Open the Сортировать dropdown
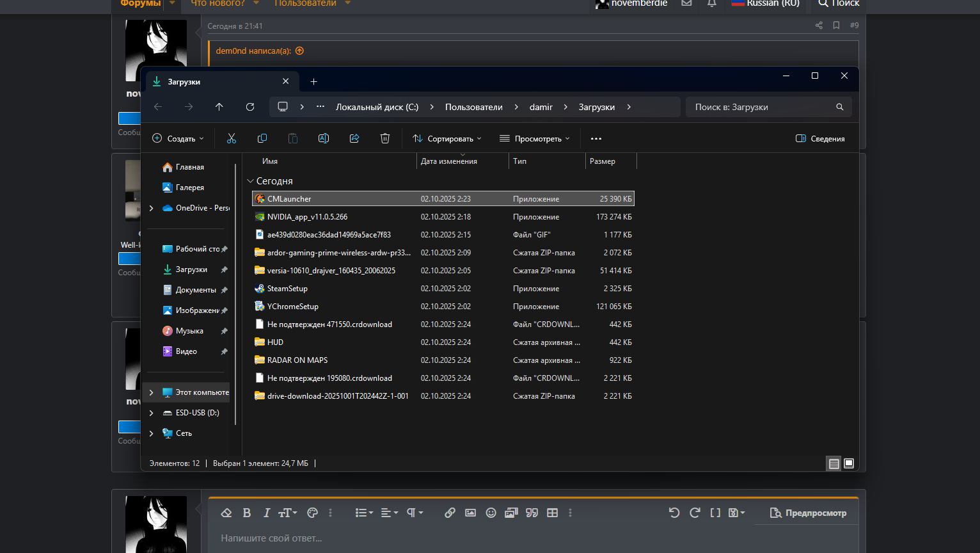Screen dimensions: 980x553 (447, 138)
